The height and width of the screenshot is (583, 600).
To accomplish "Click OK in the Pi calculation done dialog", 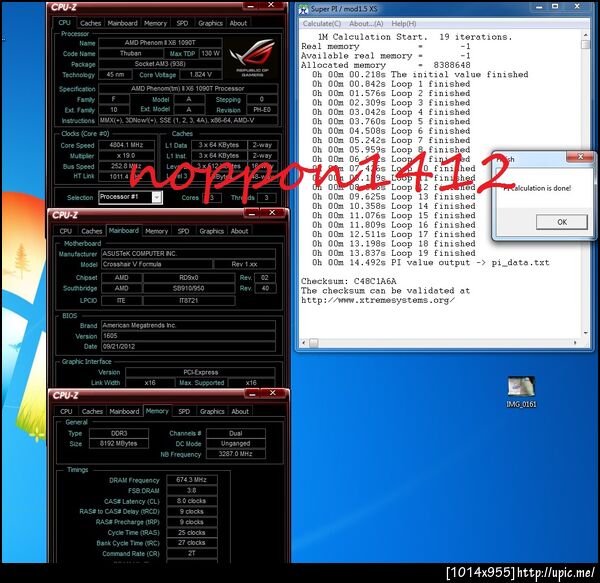I will point(562,222).
